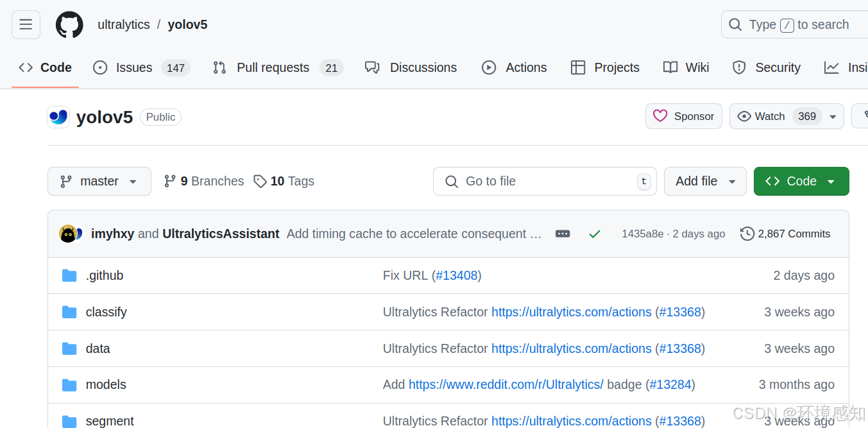Focus the 'Type / to search' box
868x428 pixels.
(x=794, y=25)
